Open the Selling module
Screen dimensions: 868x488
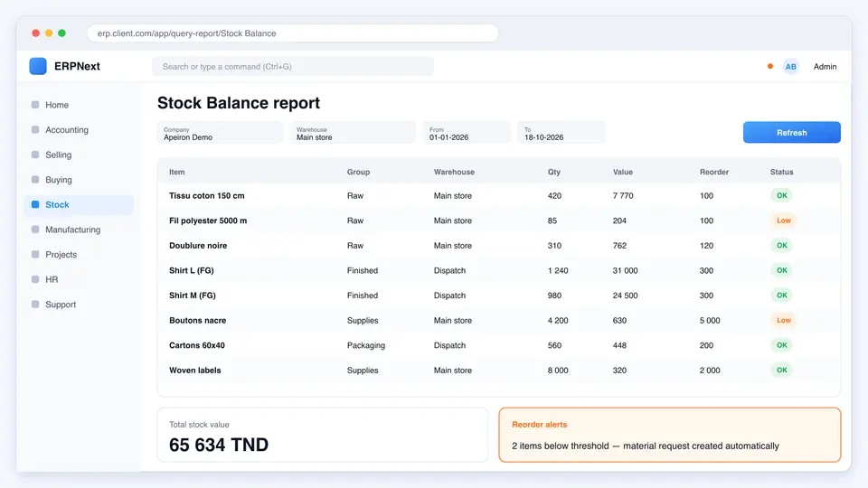click(58, 155)
